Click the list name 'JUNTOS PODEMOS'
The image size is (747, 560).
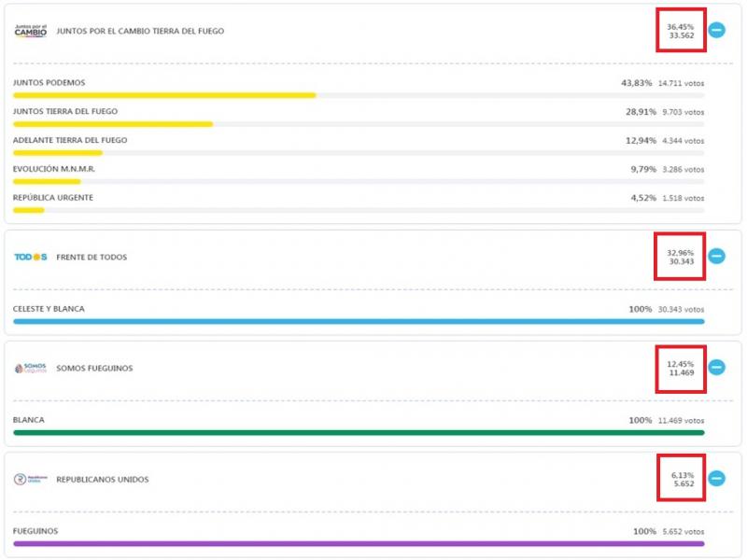point(49,83)
